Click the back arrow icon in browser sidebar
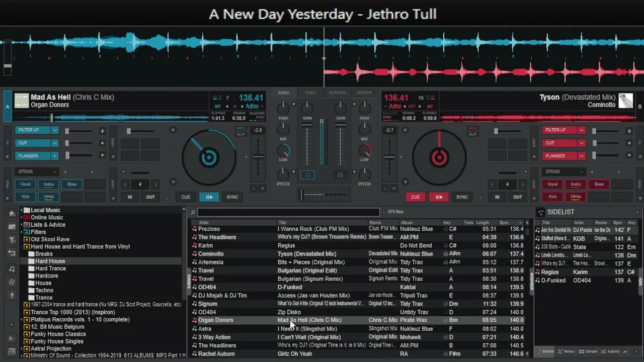The width and height of the screenshot is (644, 362). pyautogui.click(x=12, y=253)
